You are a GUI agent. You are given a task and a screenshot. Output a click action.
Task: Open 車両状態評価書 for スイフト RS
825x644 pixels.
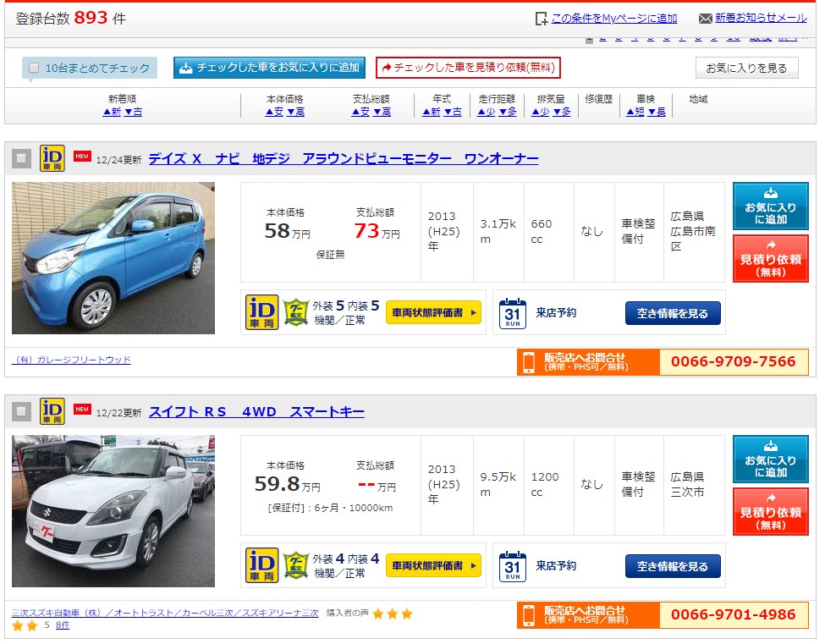point(433,565)
